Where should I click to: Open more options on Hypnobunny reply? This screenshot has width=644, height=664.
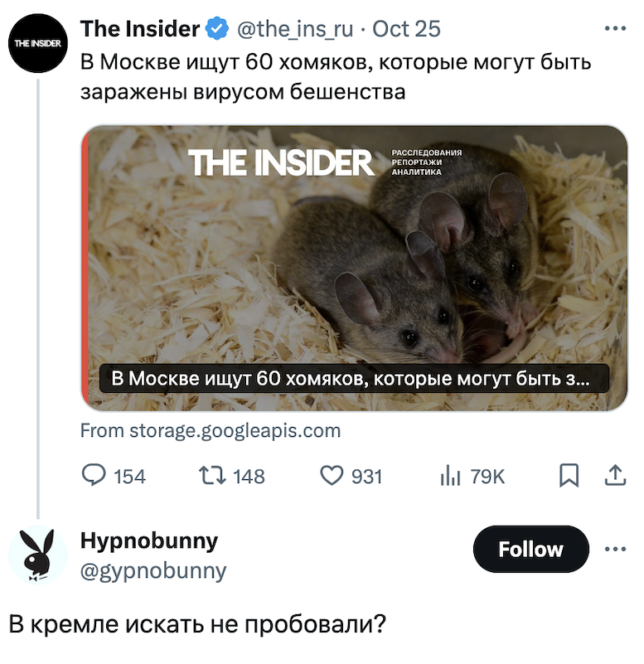pyautogui.click(x=615, y=549)
